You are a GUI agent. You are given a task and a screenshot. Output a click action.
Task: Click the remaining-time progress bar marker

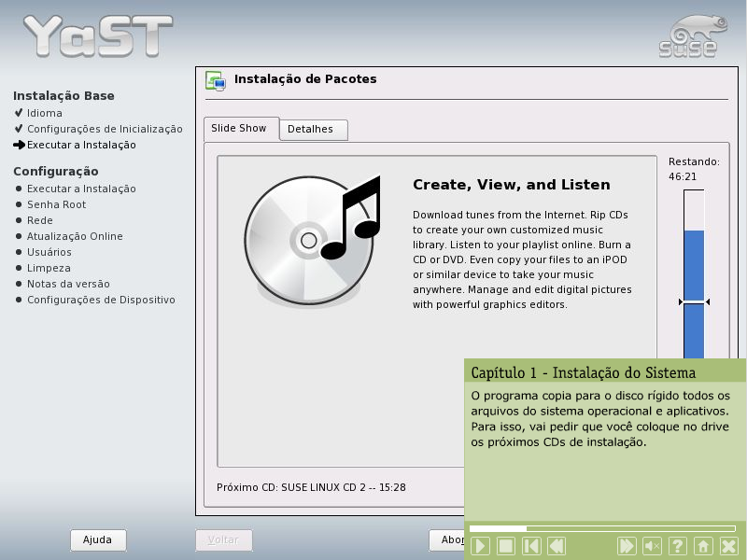(694, 301)
